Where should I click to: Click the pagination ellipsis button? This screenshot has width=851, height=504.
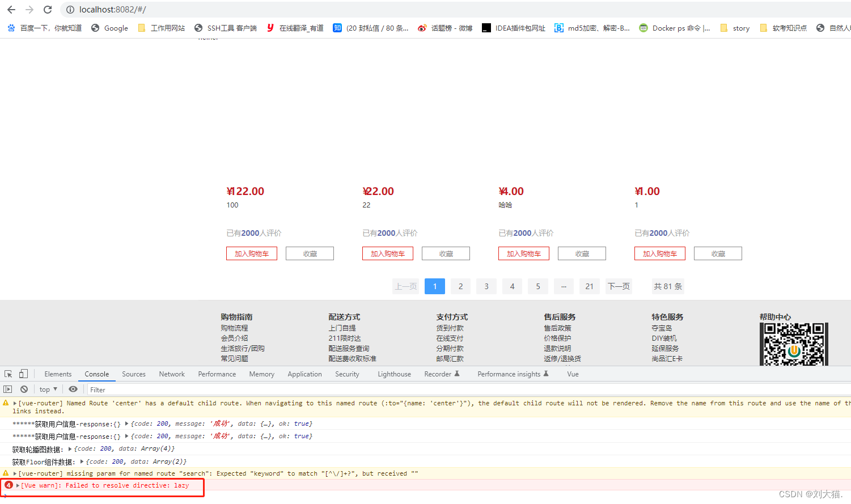[x=564, y=286]
